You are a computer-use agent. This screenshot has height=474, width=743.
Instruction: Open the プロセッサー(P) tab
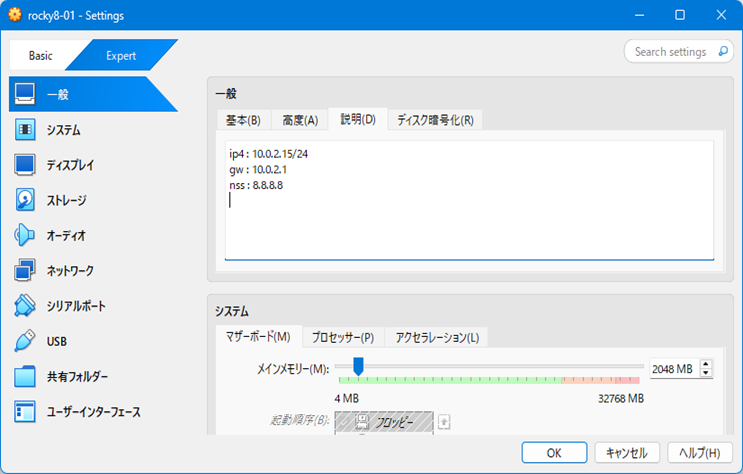tap(343, 337)
